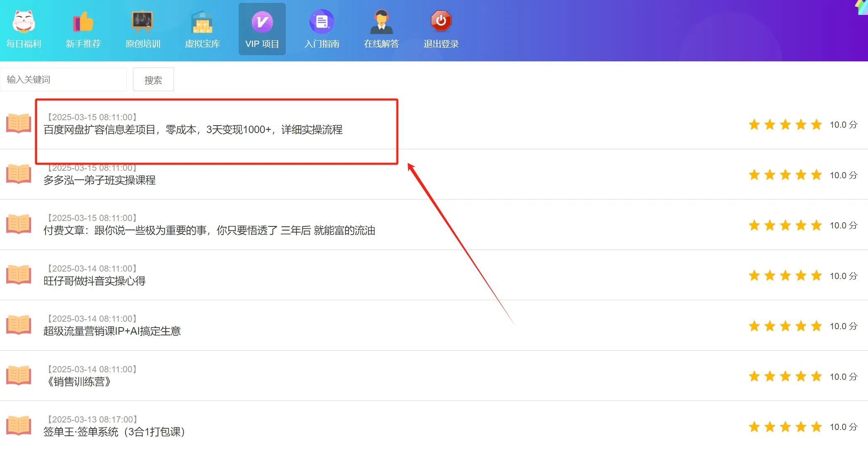Click the 在线解答 support agent icon

click(x=381, y=22)
